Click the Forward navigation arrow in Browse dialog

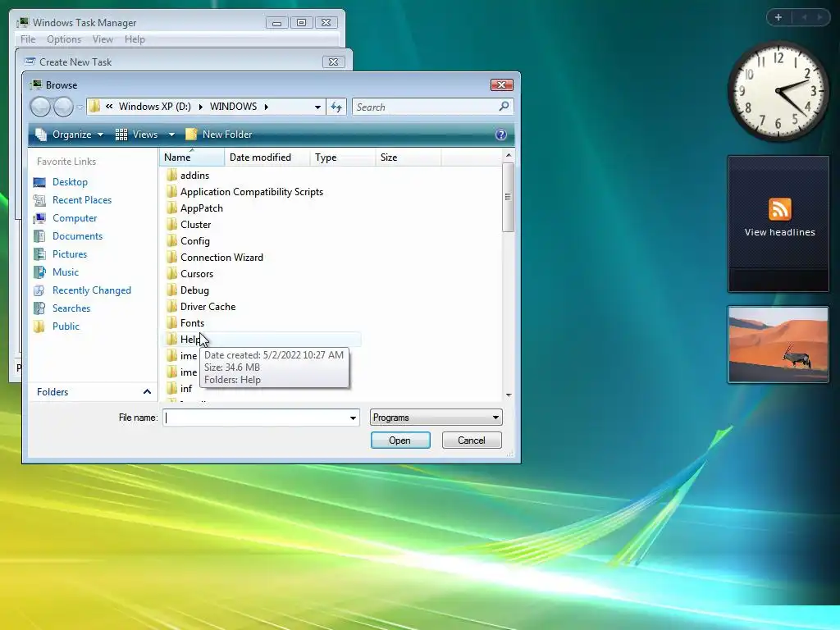pyautogui.click(x=63, y=107)
